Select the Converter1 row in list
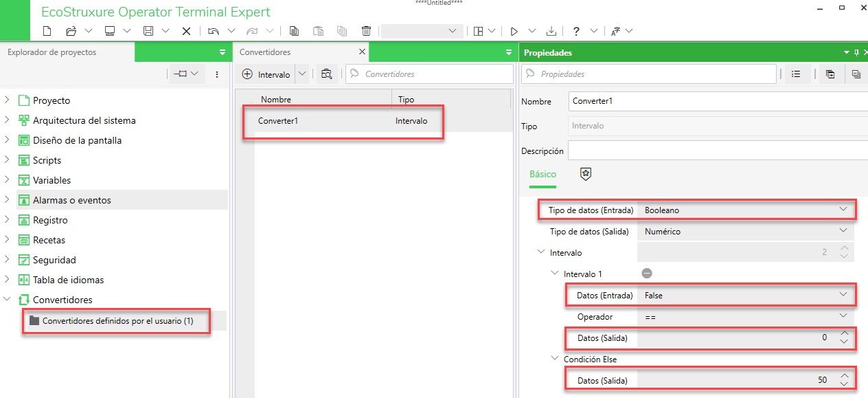The width and height of the screenshot is (868, 398). tap(374, 121)
